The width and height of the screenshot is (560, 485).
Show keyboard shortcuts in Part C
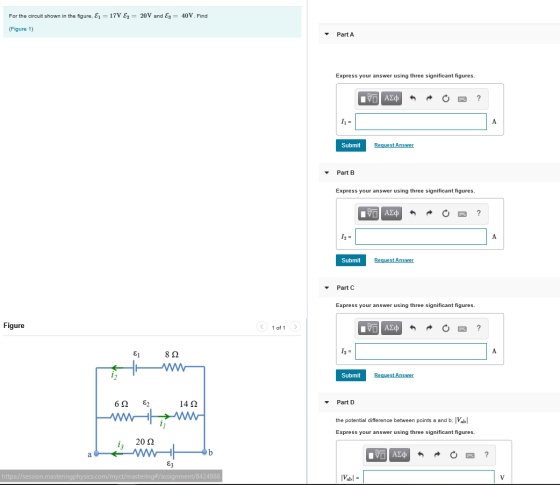click(462, 329)
